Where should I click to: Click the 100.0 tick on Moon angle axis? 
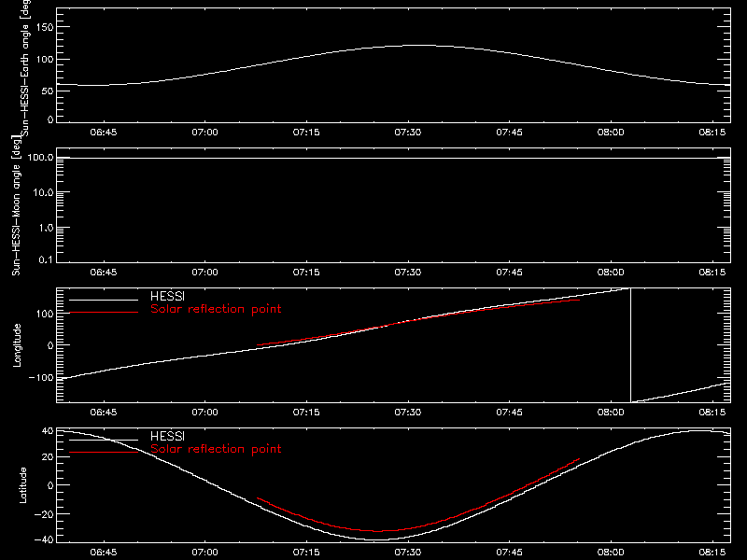click(x=41, y=158)
